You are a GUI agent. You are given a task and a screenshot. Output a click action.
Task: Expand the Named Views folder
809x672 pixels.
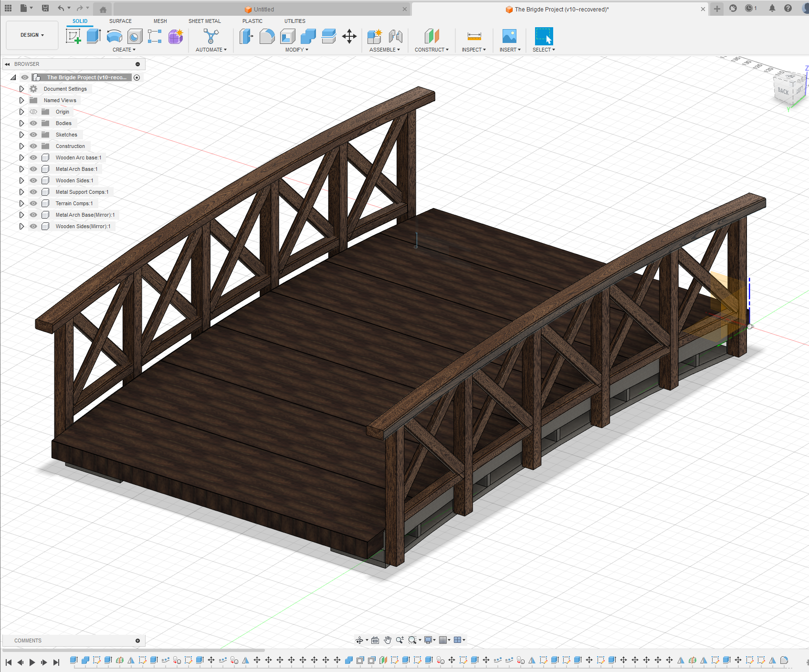tap(21, 100)
